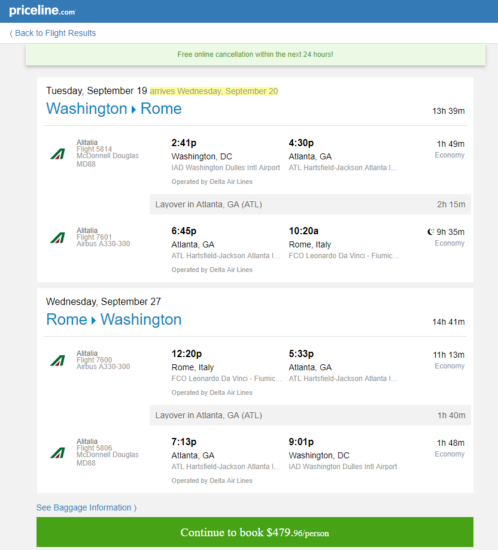This screenshot has width=498, height=550.
Task: Click Alitalia logo for Flight 5806
Action: [58, 453]
